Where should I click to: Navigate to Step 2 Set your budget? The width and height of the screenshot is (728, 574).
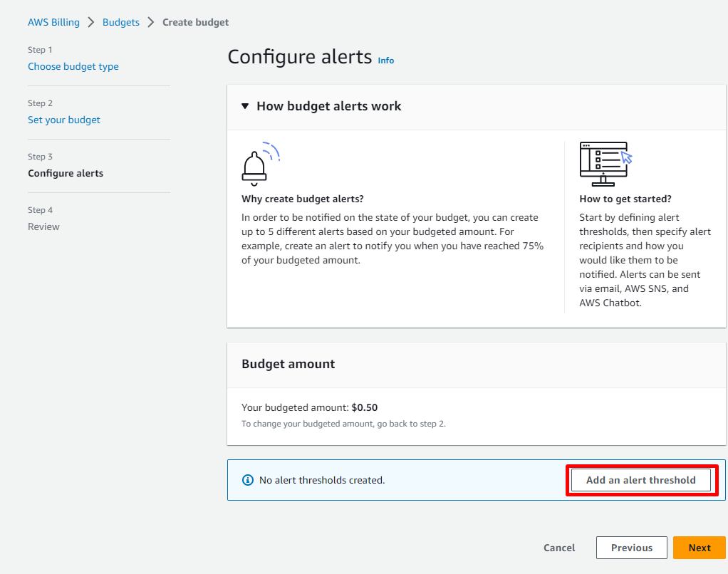(x=64, y=120)
